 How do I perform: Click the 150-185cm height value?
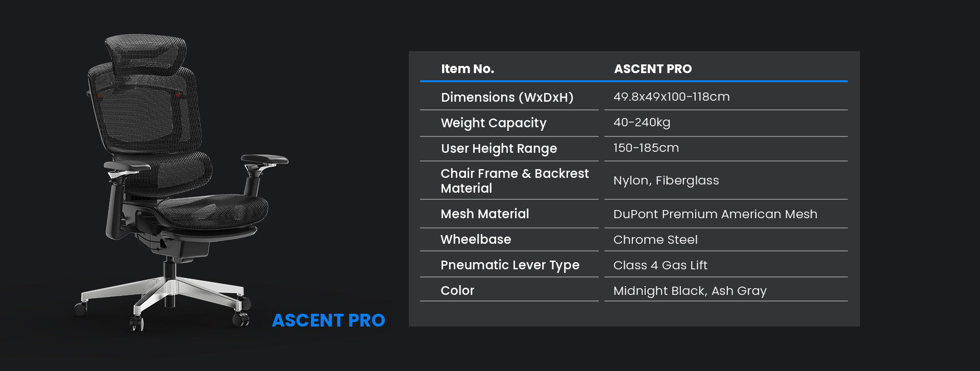(646, 148)
